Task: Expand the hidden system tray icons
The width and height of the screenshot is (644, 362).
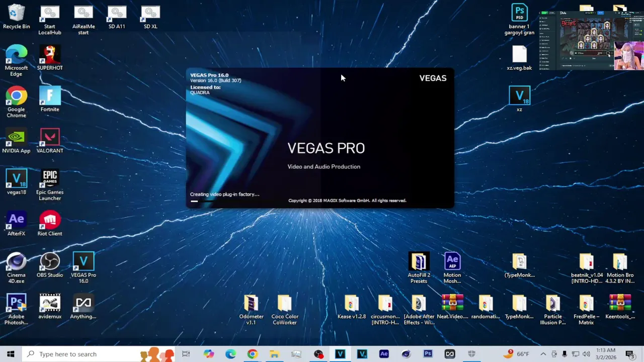Action: coord(543,354)
